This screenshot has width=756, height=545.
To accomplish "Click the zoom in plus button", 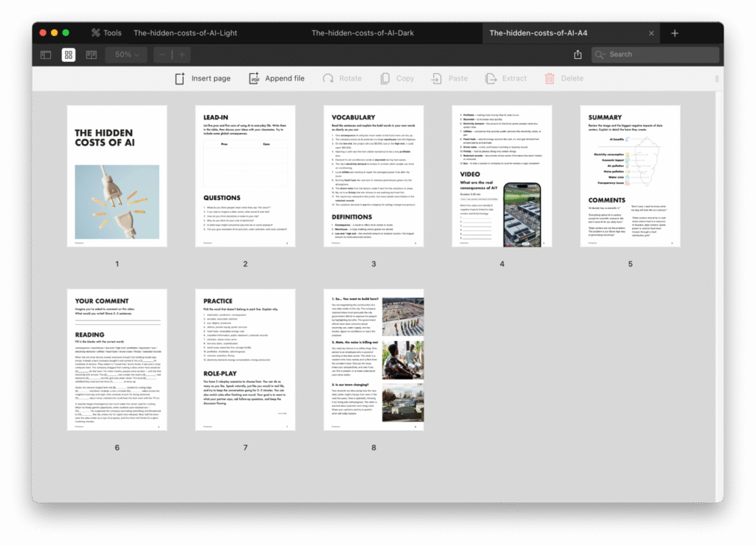I will tap(182, 55).
